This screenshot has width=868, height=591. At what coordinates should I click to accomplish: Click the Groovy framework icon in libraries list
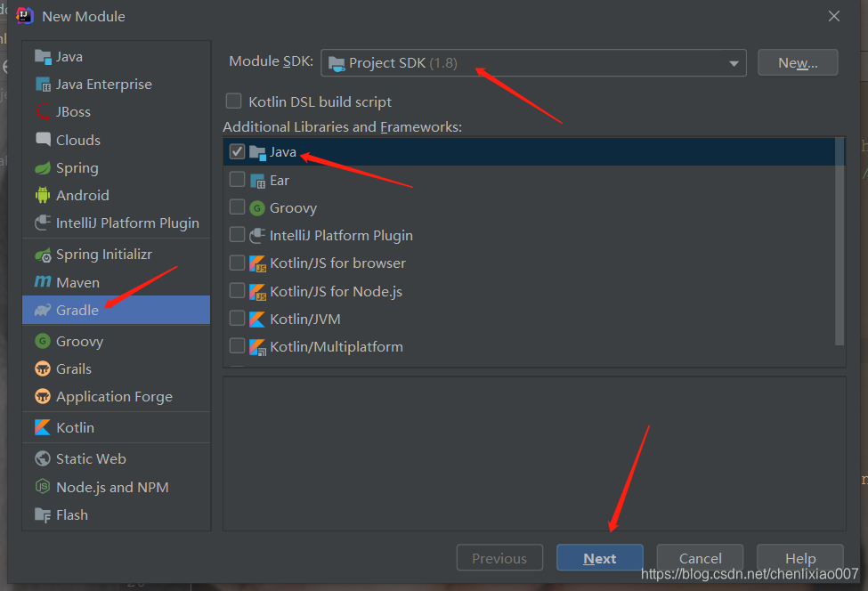coord(257,208)
